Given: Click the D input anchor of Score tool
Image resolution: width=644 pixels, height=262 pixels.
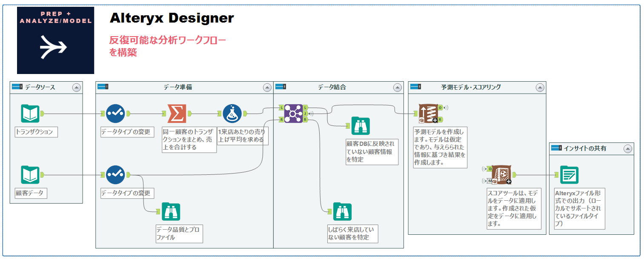Looking at the screenshot, I should 489,169.
